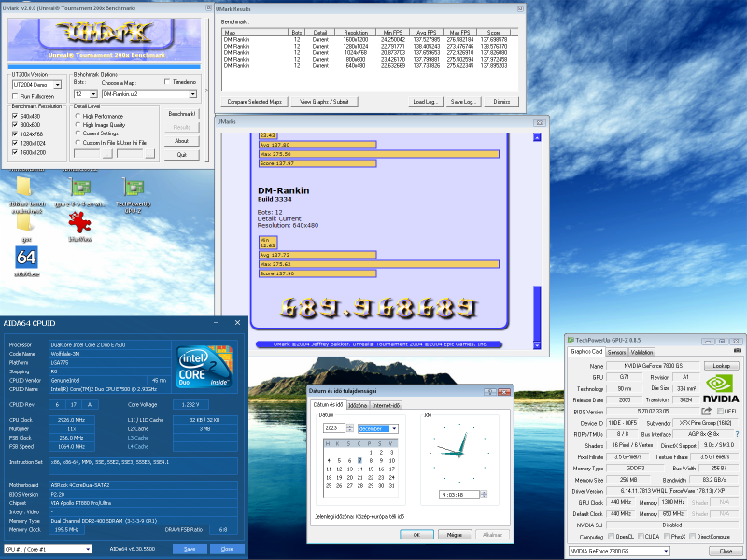Select Custom Ini File detail option
The width and height of the screenshot is (747, 560).
click(x=78, y=143)
